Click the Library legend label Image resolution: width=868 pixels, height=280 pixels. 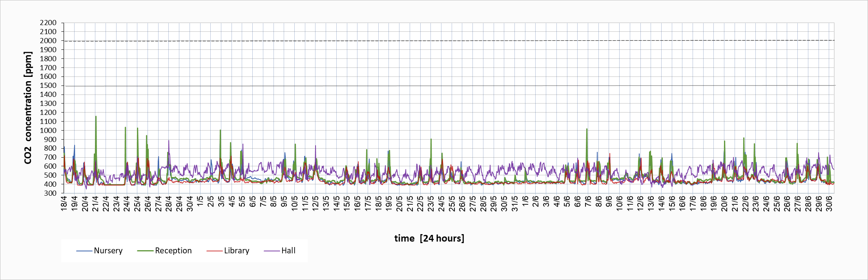click(236, 251)
